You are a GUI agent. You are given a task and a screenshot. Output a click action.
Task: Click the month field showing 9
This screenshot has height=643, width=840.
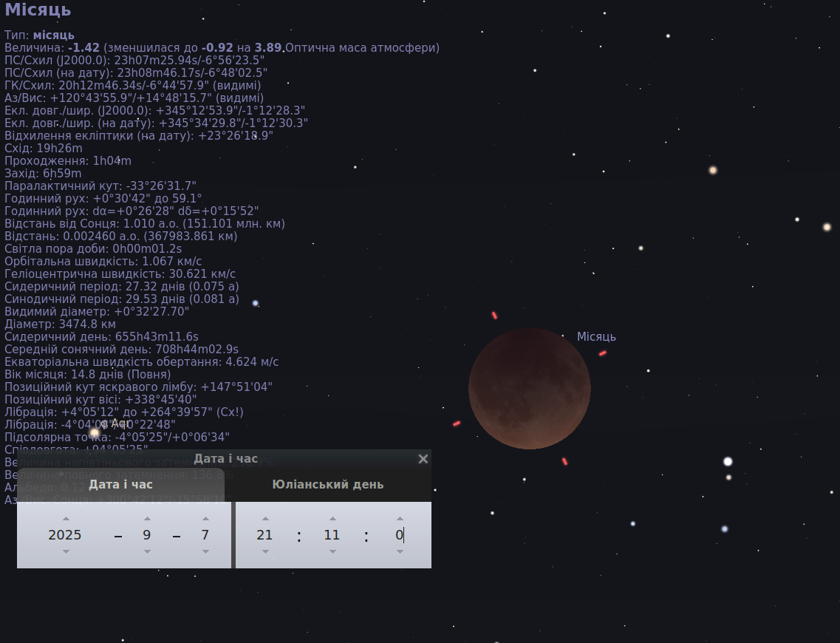147,535
